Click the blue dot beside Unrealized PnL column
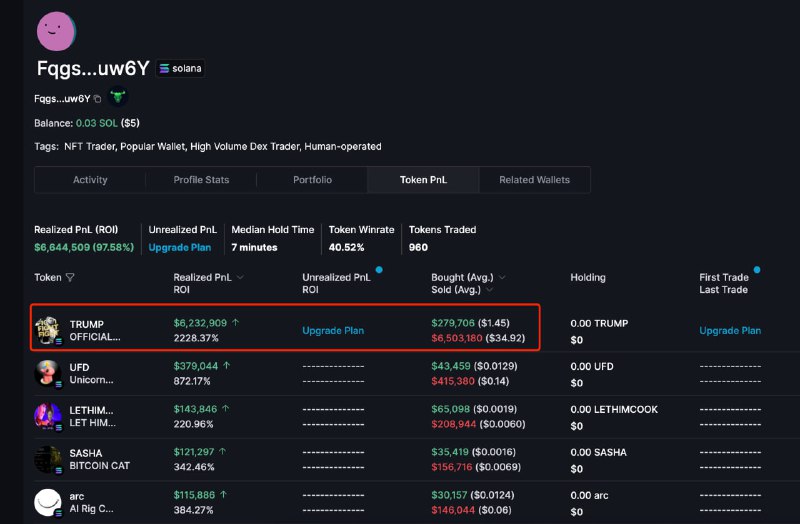Screen dimensions: 800x524 (x=379, y=269)
